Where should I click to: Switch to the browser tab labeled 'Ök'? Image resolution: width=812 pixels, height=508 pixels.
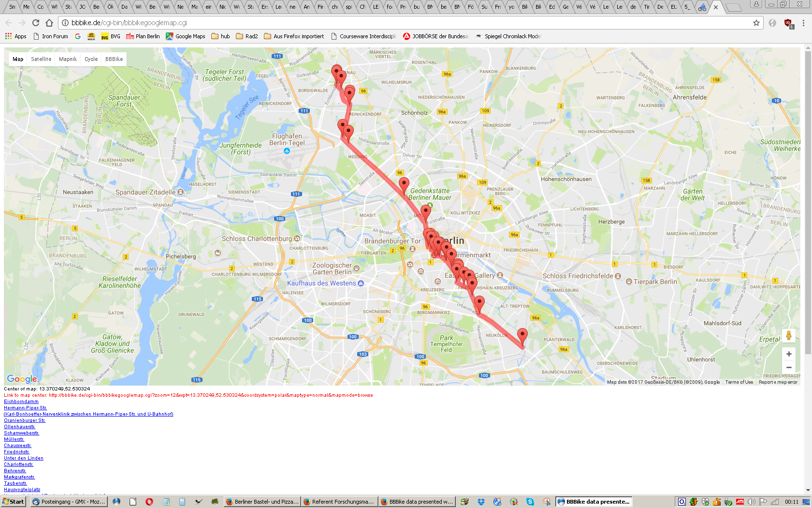(x=111, y=7)
